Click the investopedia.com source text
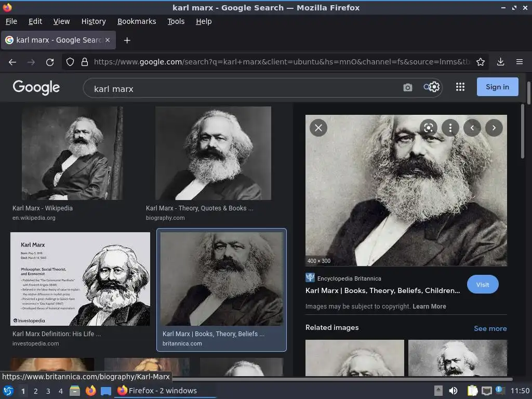The height and width of the screenshot is (399, 532). (x=36, y=343)
